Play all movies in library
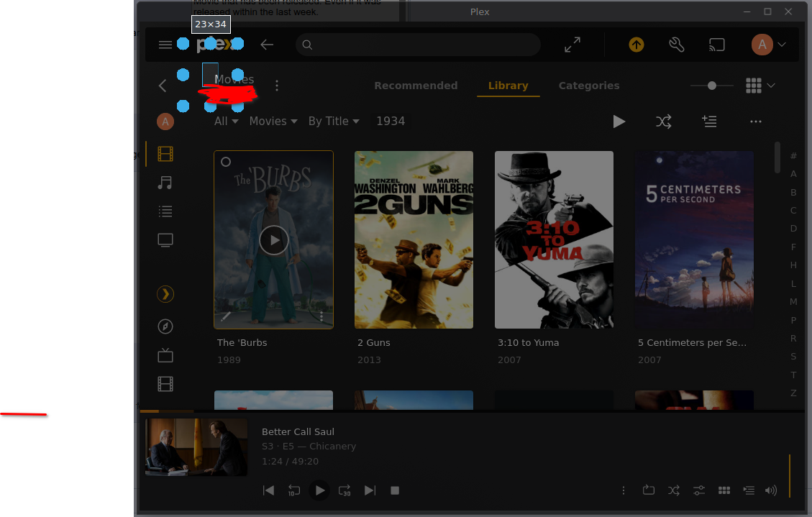The image size is (812, 517). [x=619, y=122]
